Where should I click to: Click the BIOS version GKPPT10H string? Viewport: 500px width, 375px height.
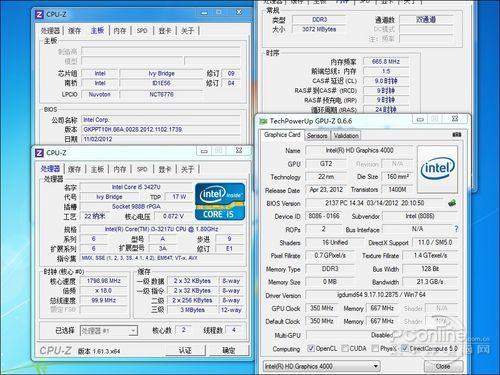[161, 129]
